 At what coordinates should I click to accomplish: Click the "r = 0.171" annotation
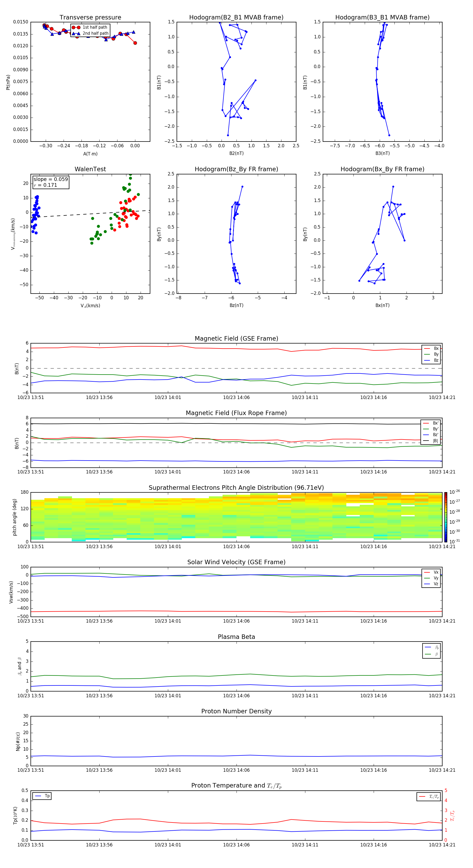[x=45, y=185]
